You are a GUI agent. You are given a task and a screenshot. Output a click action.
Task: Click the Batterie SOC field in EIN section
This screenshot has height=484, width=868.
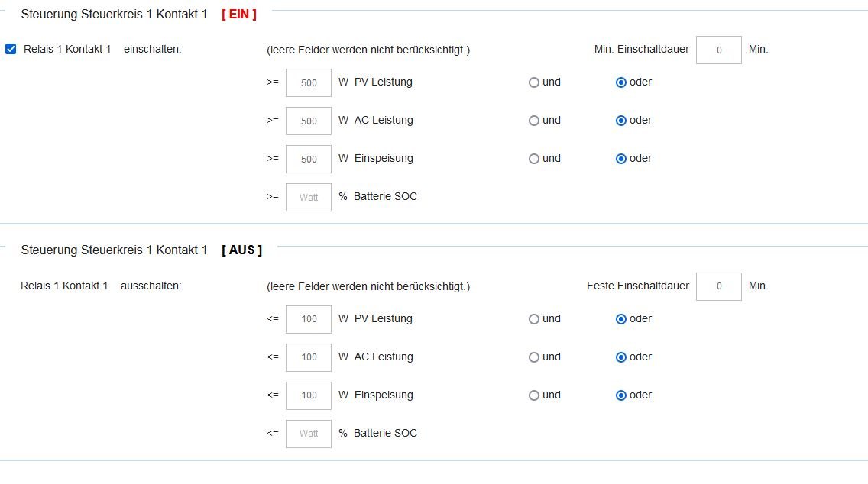(309, 198)
